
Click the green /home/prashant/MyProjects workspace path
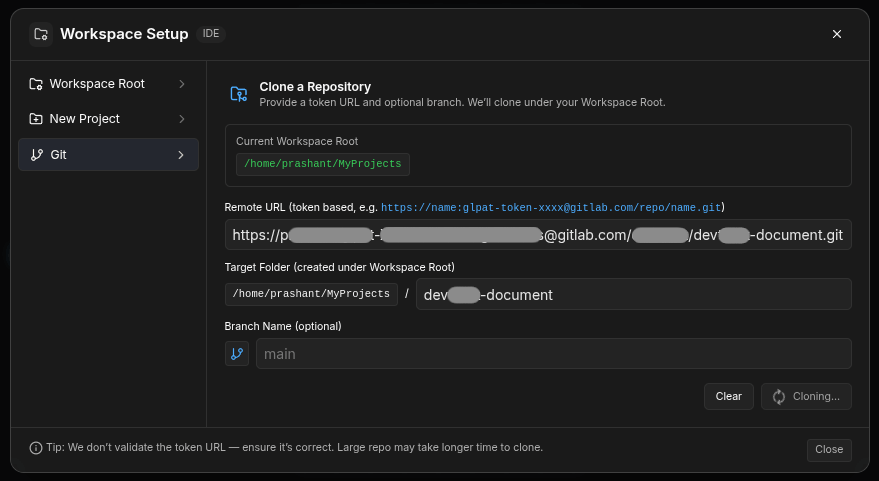pos(323,164)
